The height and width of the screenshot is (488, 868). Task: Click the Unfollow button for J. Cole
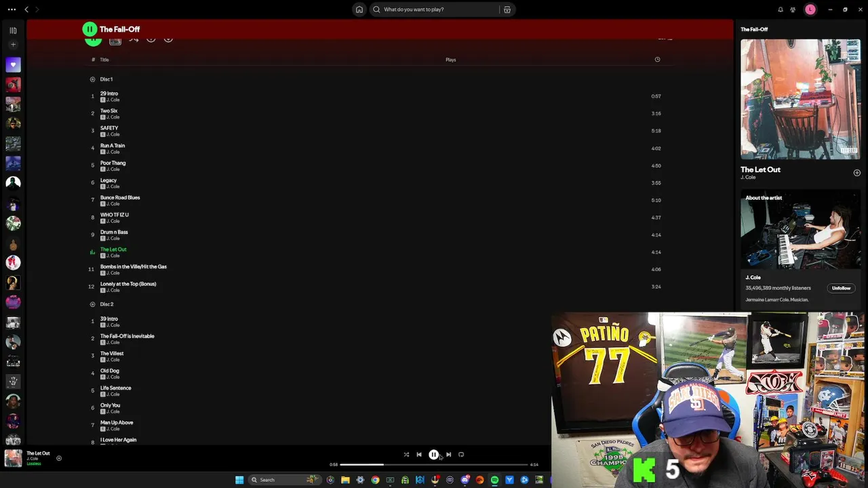tap(841, 288)
